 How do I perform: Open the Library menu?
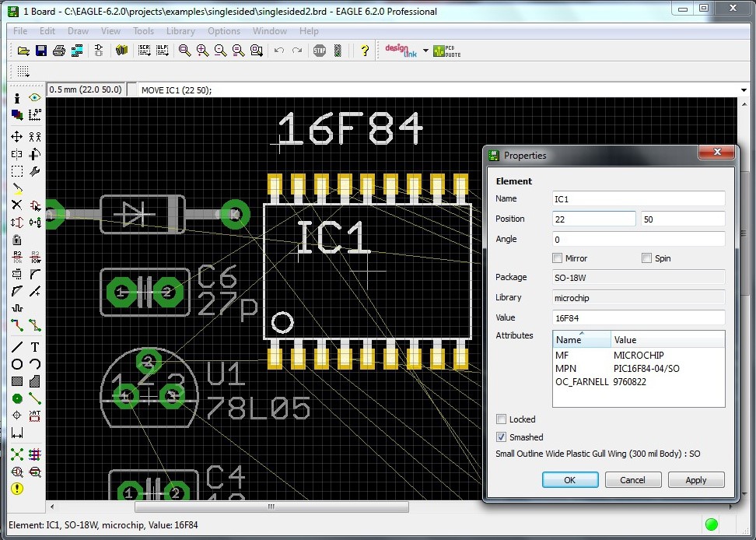pos(180,31)
